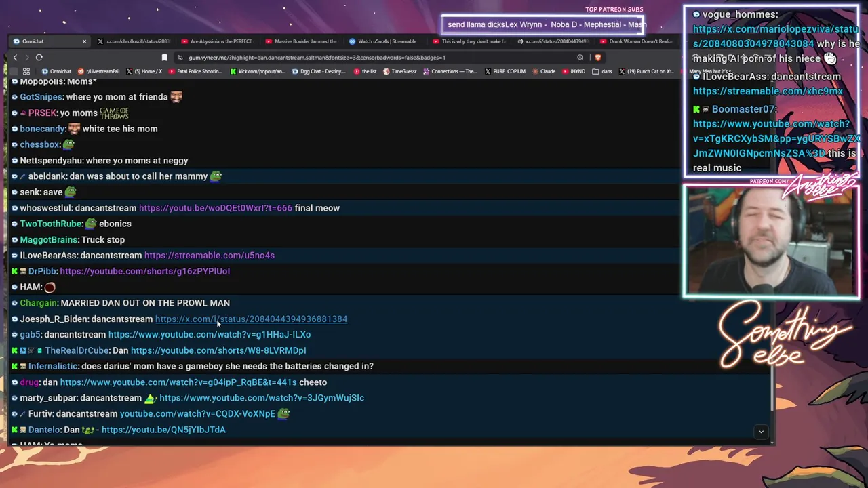The image size is (868, 488).
Task: Open TheRealDrCube's youtube shorts link
Action: tap(218, 350)
